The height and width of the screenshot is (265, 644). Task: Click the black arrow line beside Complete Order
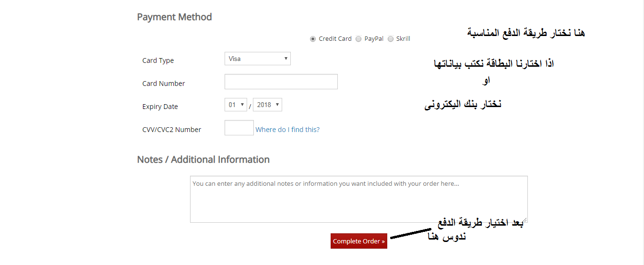pos(410,234)
